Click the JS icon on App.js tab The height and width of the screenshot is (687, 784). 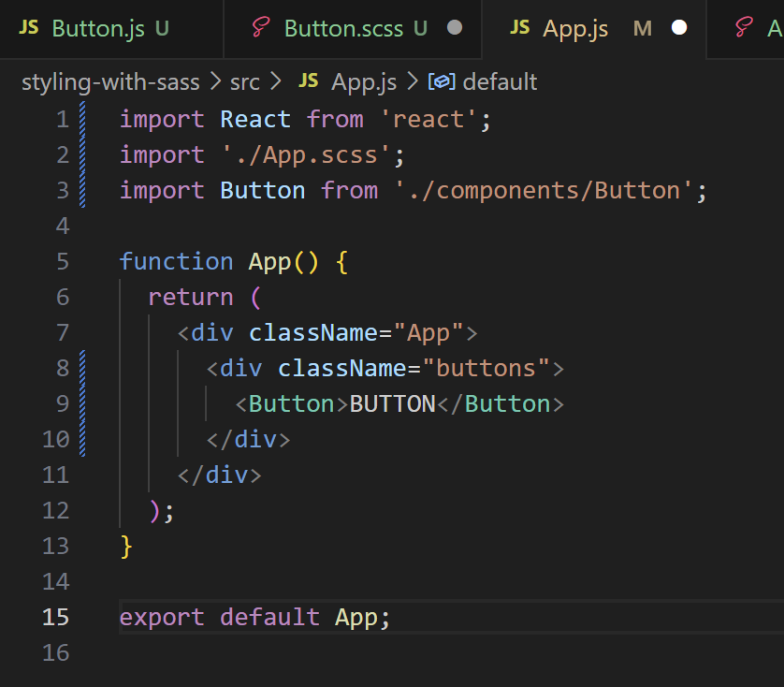coord(519,27)
